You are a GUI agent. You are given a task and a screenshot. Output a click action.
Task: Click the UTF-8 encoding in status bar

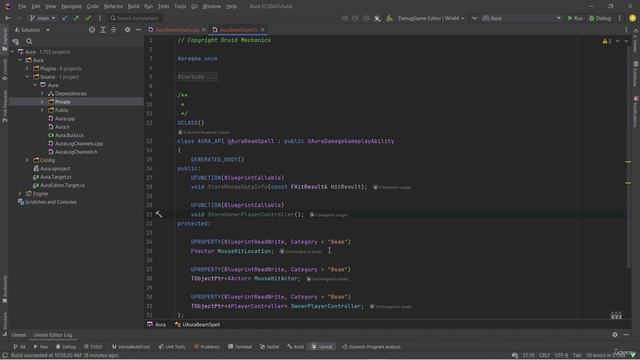561,356
